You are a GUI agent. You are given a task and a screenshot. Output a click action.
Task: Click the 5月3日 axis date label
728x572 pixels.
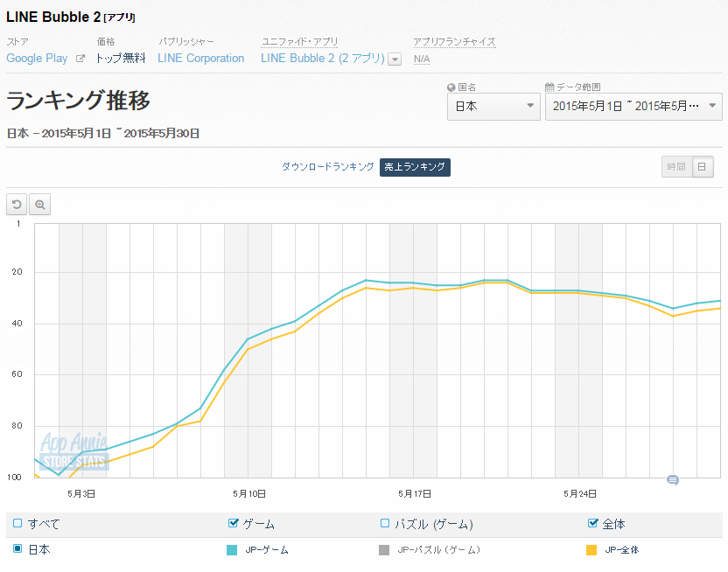click(81, 494)
